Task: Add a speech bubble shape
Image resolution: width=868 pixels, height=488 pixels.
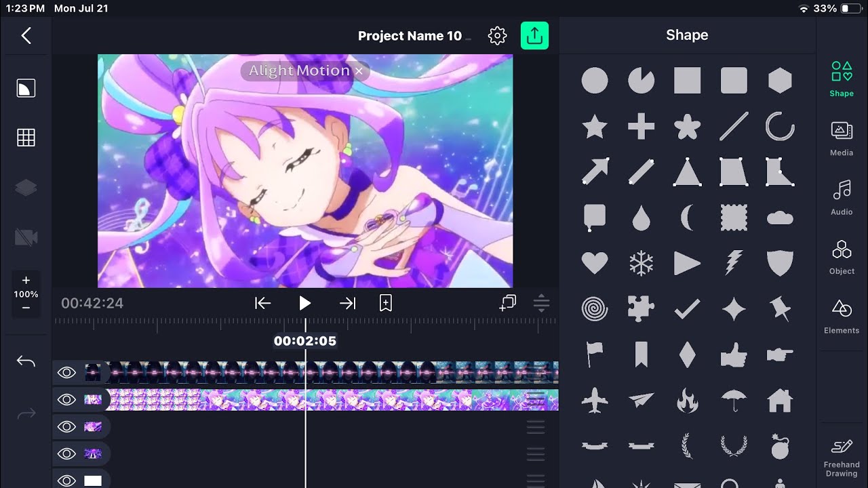Action: (595, 218)
